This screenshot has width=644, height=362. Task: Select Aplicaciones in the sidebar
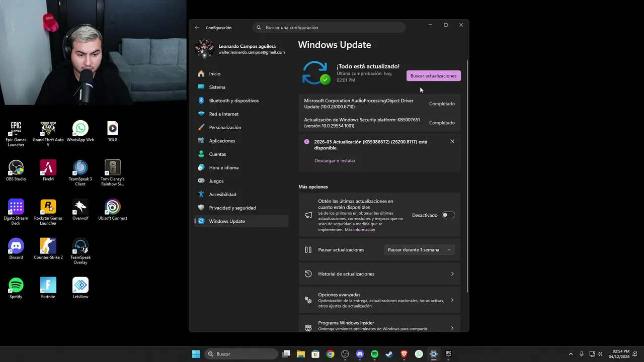242,141
